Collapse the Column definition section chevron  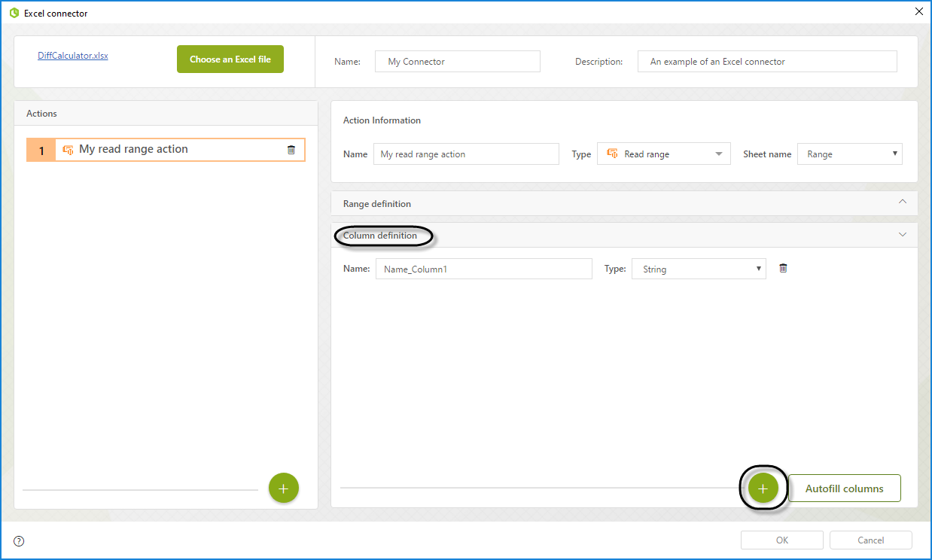[x=903, y=235]
